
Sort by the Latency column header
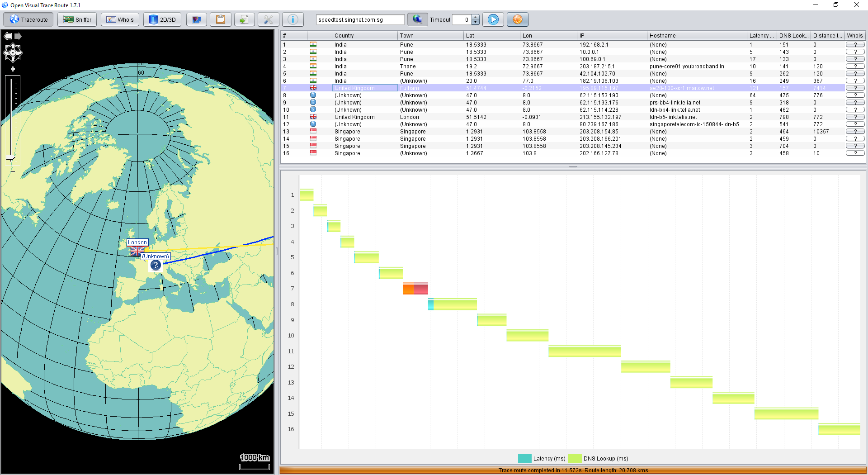(x=762, y=36)
